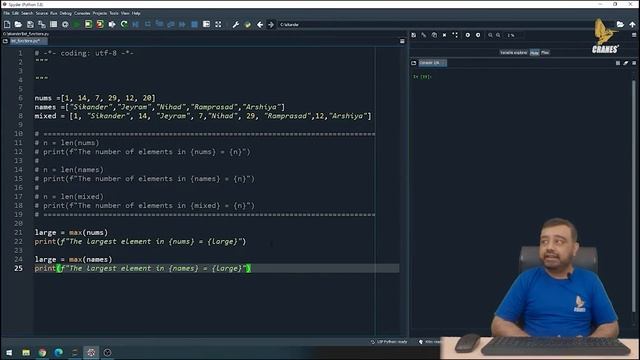Browse working directory folder icon
The width and height of the screenshot is (640, 360).
(620, 24)
